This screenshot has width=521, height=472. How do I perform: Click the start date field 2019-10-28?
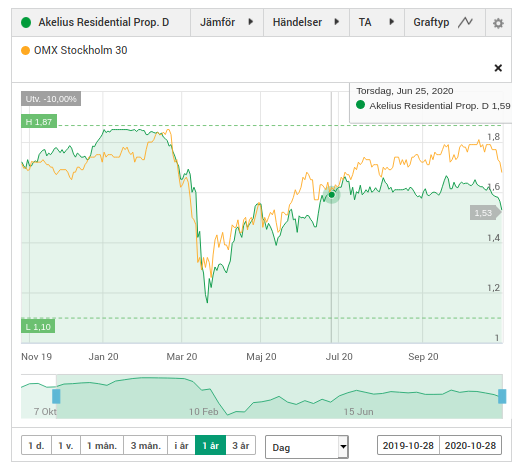(x=408, y=445)
